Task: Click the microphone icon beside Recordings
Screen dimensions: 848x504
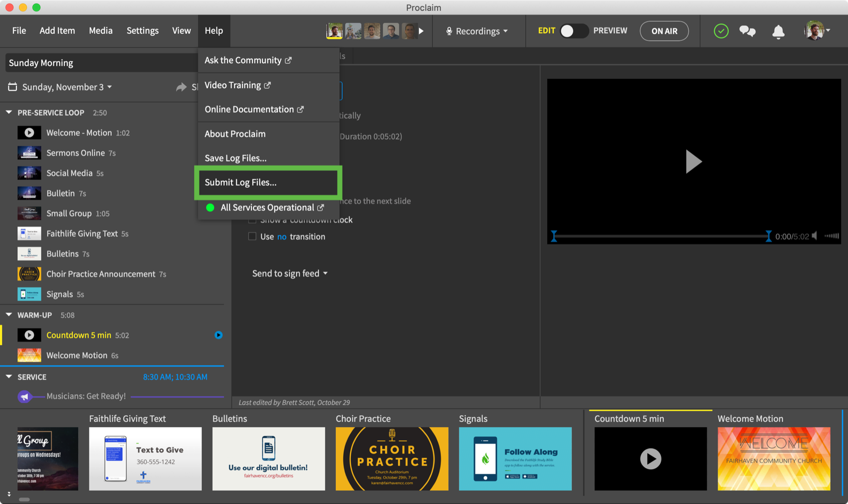Action: [x=449, y=31]
